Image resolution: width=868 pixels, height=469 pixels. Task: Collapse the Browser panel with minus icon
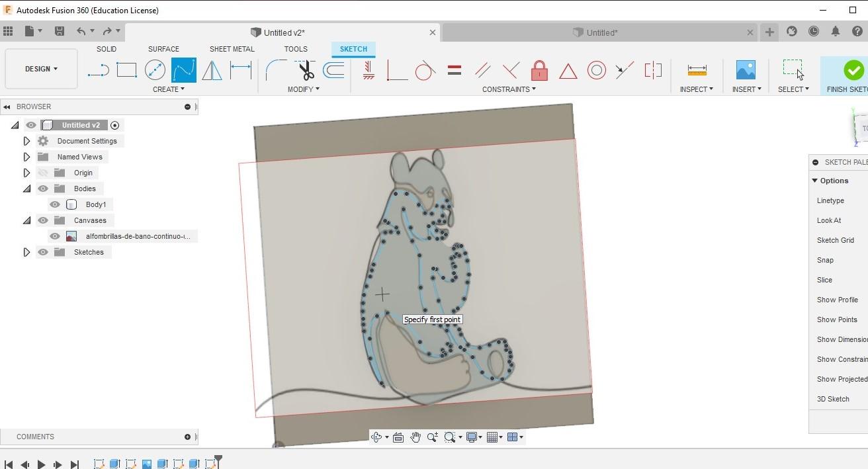click(187, 107)
